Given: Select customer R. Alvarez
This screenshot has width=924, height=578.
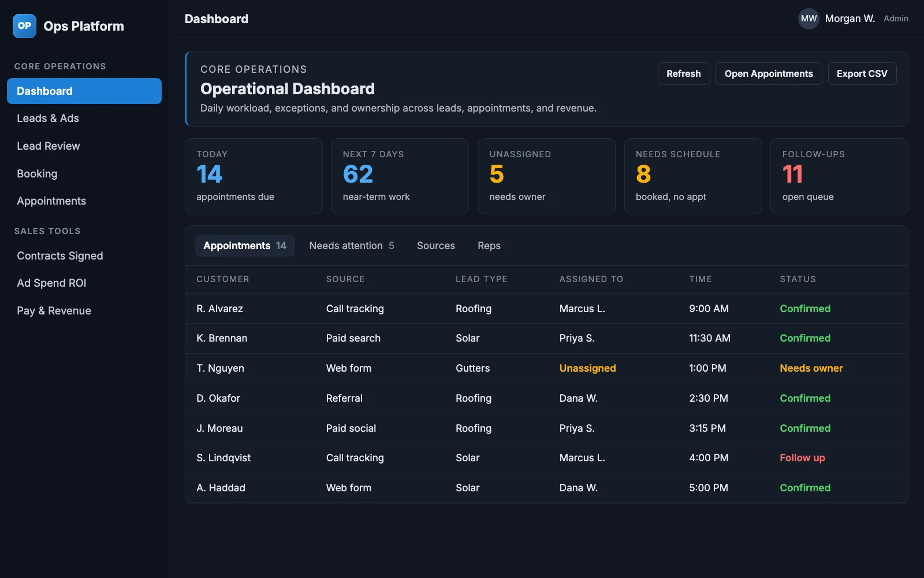Looking at the screenshot, I should (219, 309).
